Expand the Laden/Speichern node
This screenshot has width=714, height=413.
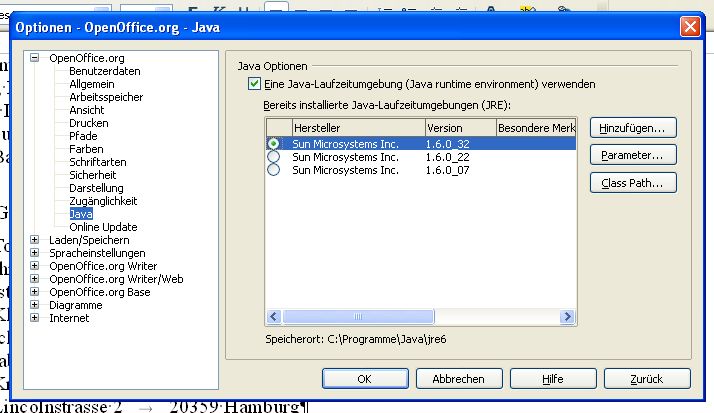tap(35, 240)
